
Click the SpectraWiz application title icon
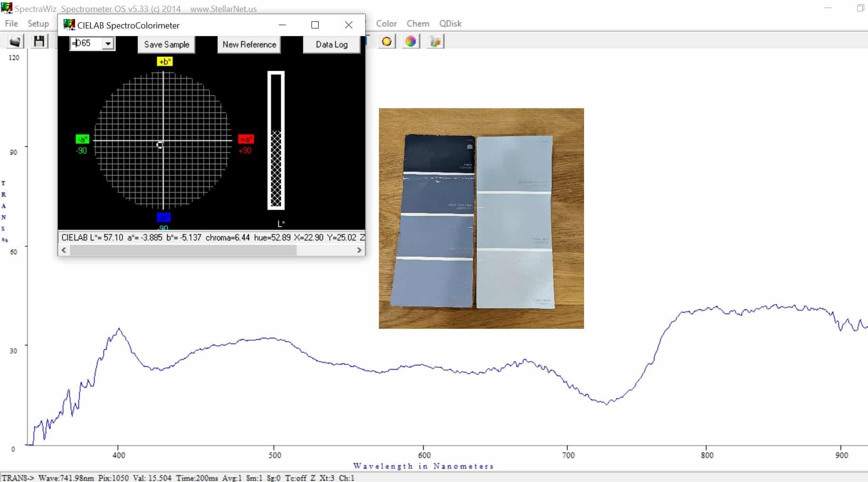[x=7, y=8]
